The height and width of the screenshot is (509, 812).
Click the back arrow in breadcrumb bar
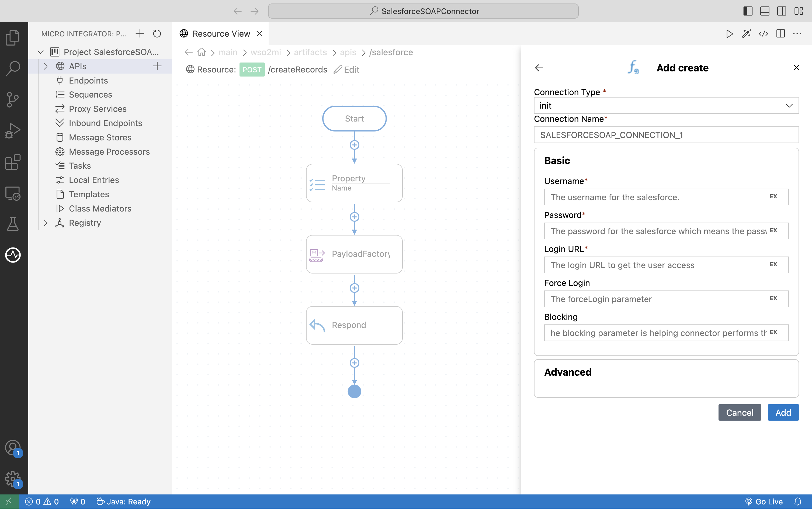pyautogui.click(x=189, y=52)
